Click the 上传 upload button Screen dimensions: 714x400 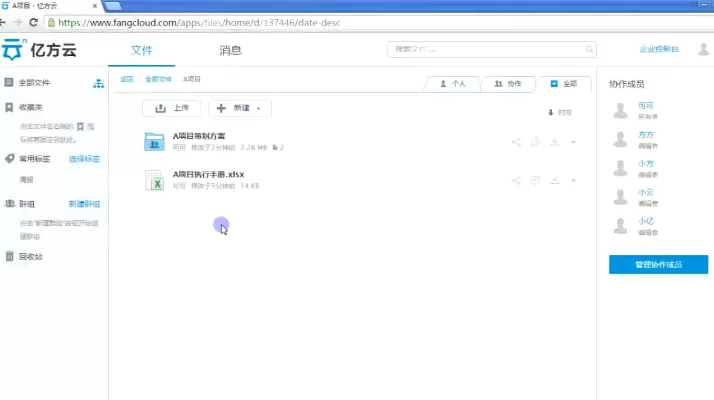click(x=172, y=108)
